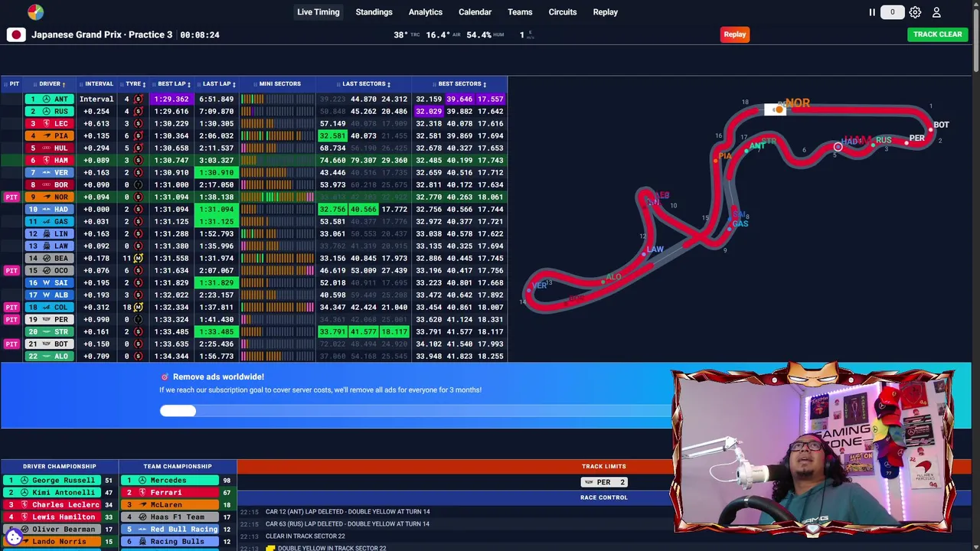The width and height of the screenshot is (980, 551).
Task: Click the PIT badge on PER's row
Action: point(11,319)
